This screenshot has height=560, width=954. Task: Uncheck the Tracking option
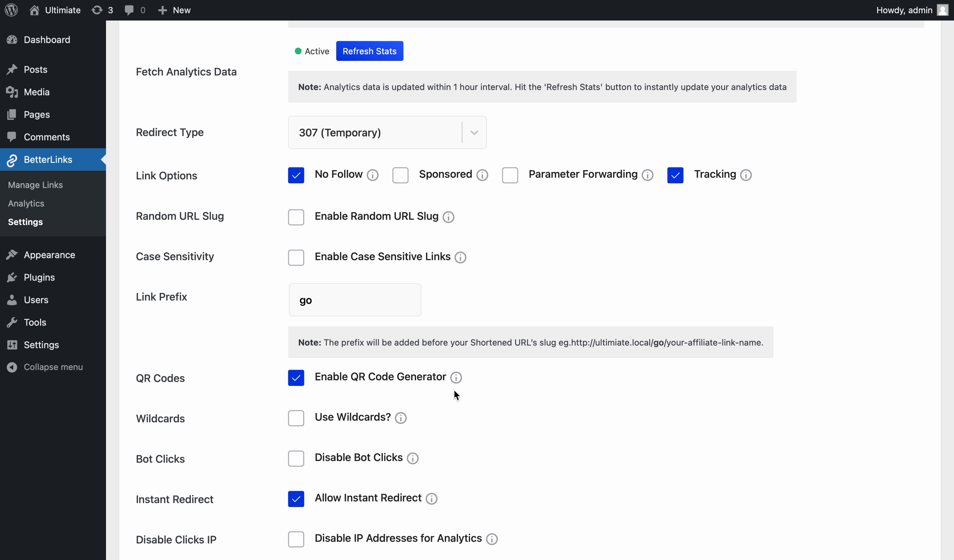(x=675, y=175)
